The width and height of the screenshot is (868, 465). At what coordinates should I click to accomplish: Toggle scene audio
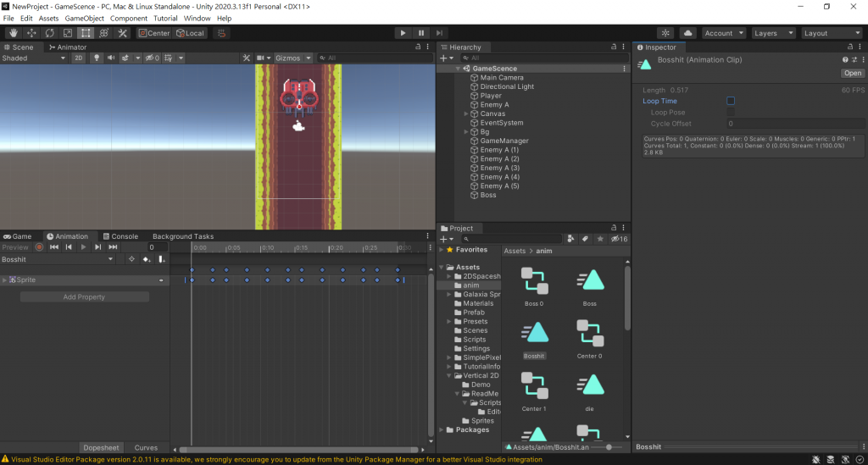coord(111,58)
